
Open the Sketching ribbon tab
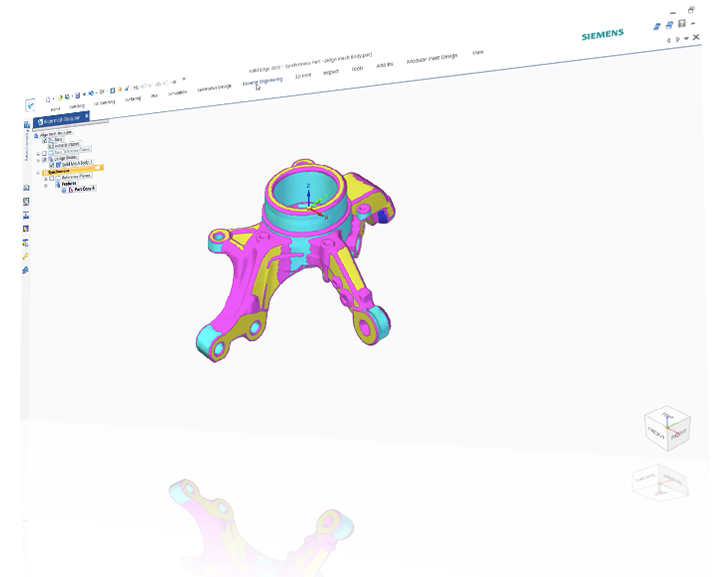tap(77, 106)
